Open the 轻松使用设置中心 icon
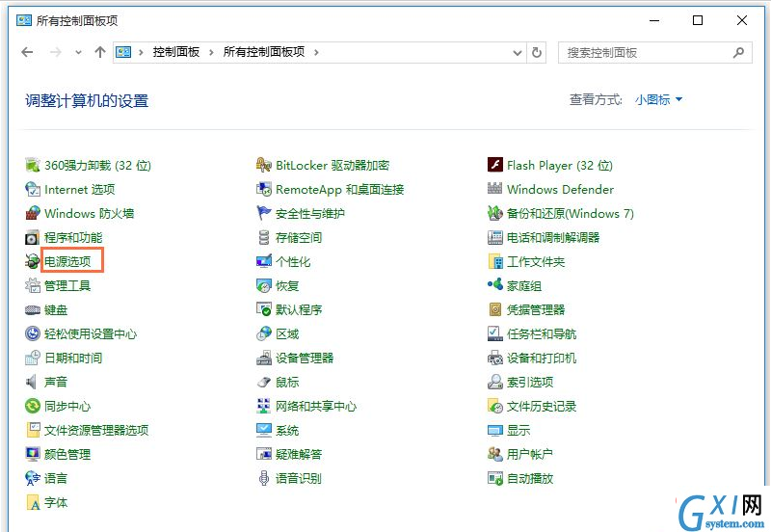Image resolution: width=771 pixels, height=532 pixels. (33, 333)
